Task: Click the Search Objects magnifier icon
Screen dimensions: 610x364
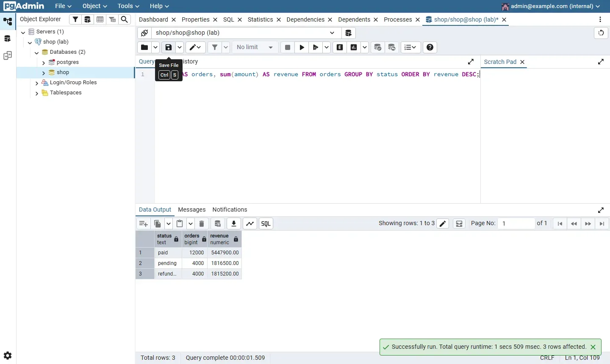Action: 125,19
